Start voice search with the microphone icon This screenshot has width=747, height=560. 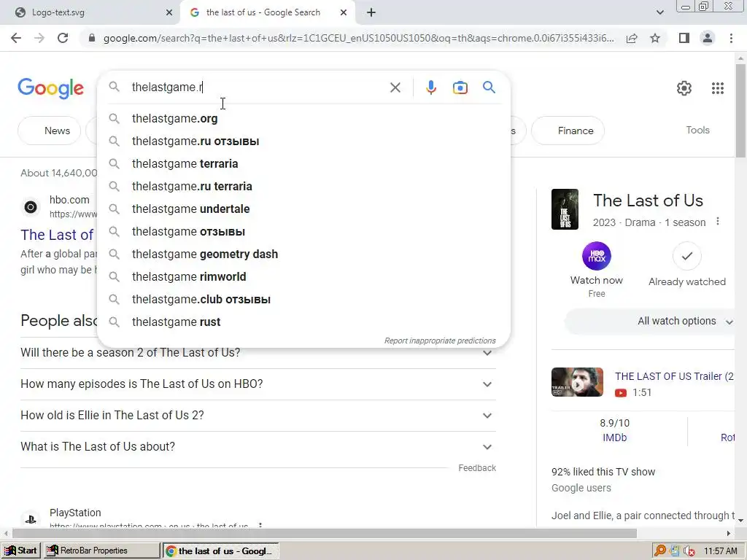[430, 87]
